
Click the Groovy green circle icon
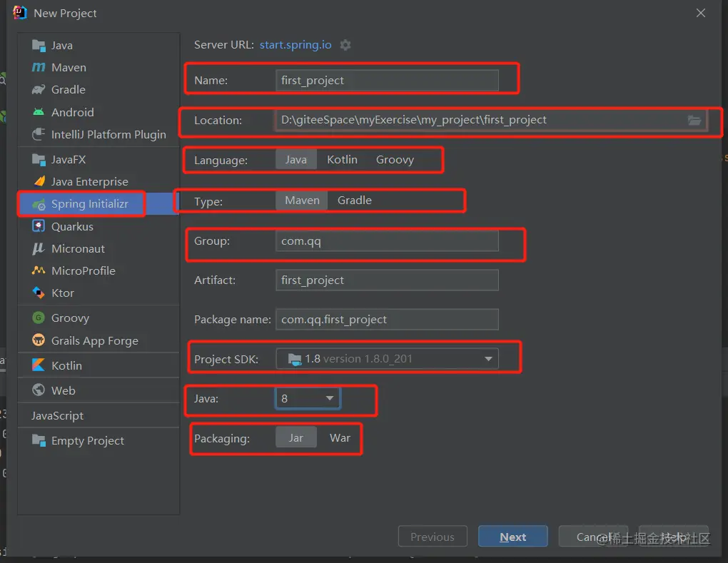pyautogui.click(x=39, y=318)
